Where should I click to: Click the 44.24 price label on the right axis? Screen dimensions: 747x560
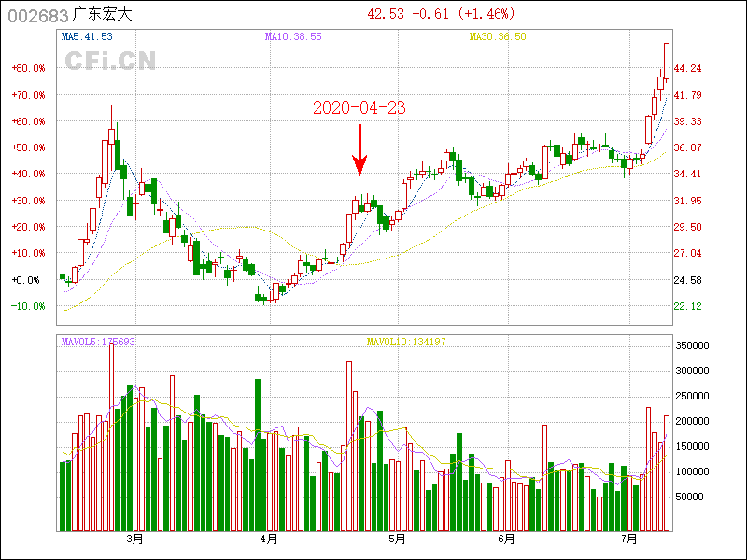(x=687, y=69)
